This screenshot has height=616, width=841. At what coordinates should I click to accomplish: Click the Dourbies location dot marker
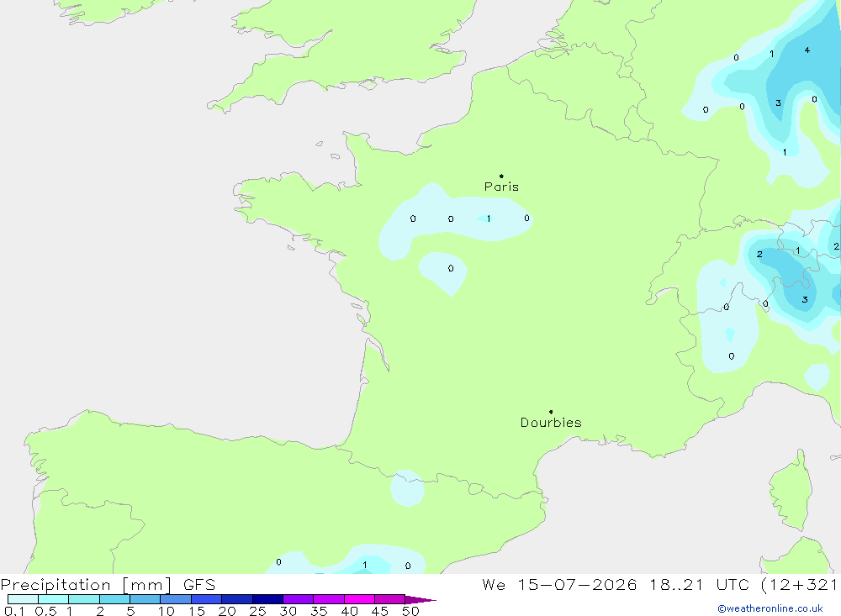click(x=551, y=412)
